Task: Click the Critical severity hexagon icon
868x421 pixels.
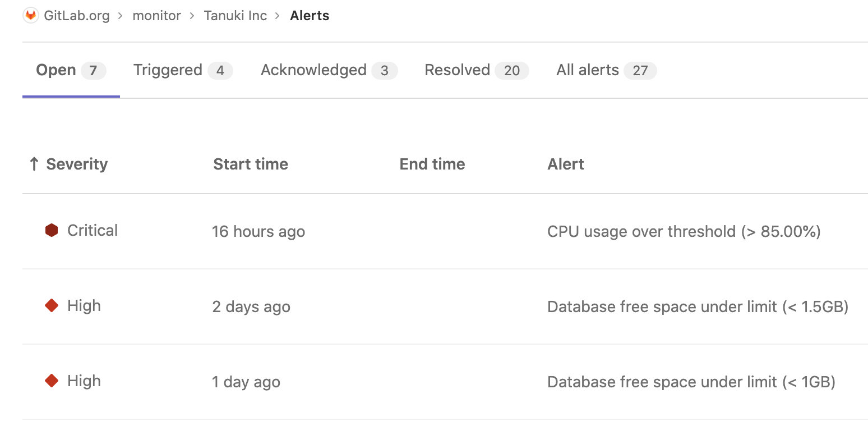Action: pyautogui.click(x=51, y=230)
